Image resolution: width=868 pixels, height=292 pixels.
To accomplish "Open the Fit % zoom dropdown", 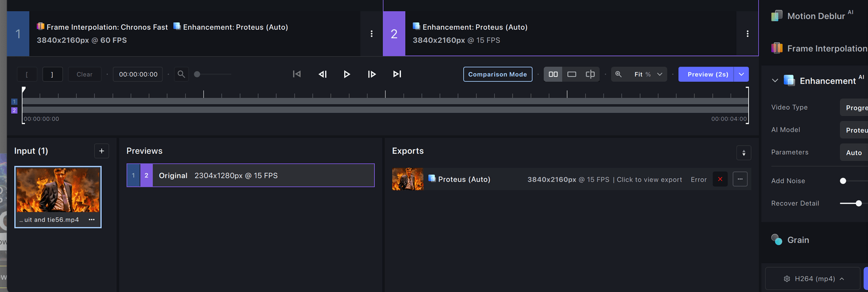I will [x=648, y=75].
